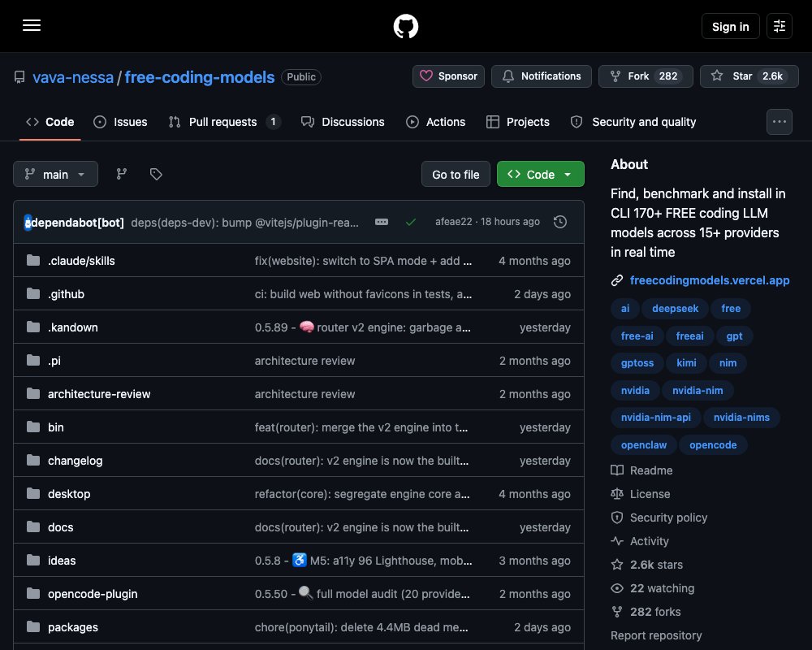Open dependabot[bot] author name
812x650 pixels.
[78, 223]
